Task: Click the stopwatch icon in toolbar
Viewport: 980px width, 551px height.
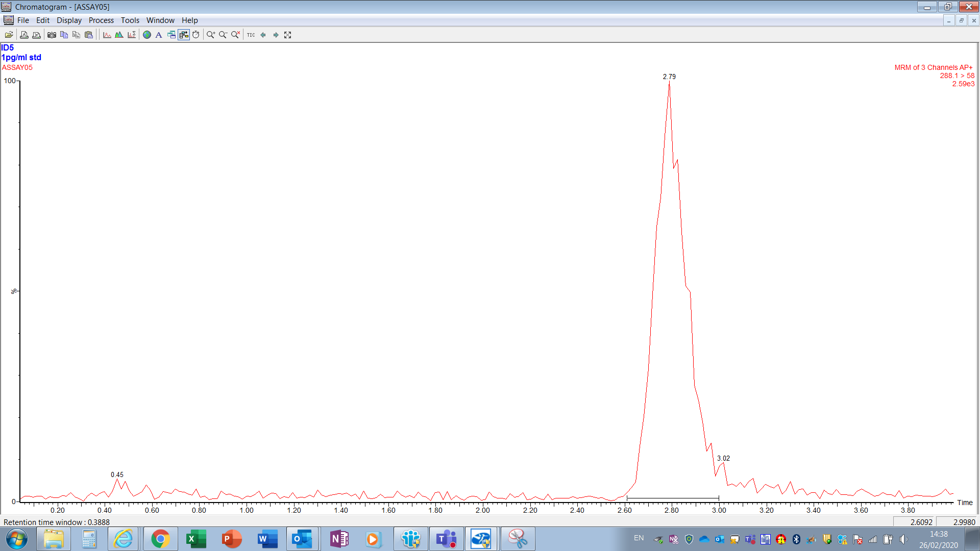Action: (x=195, y=35)
